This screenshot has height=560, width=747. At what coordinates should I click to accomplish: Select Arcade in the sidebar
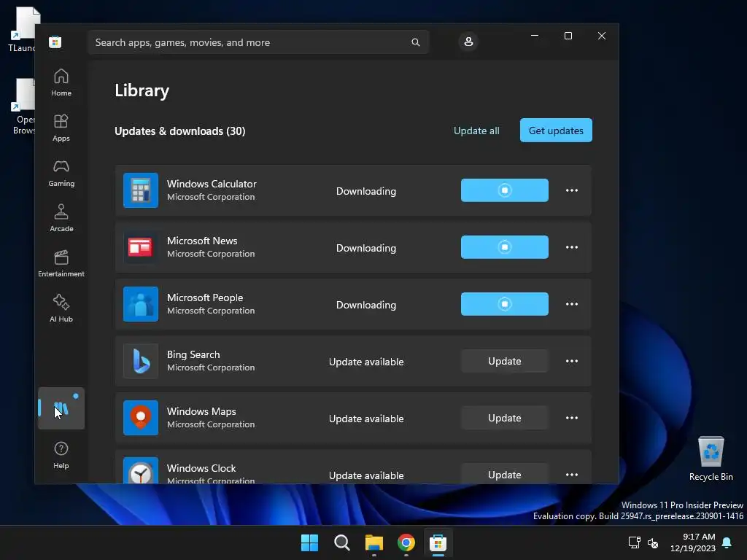[x=61, y=218]
